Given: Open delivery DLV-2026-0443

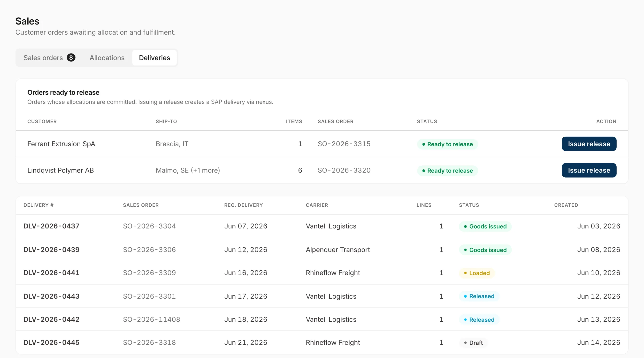Looking at the screenshot, I should click(52, 296).
